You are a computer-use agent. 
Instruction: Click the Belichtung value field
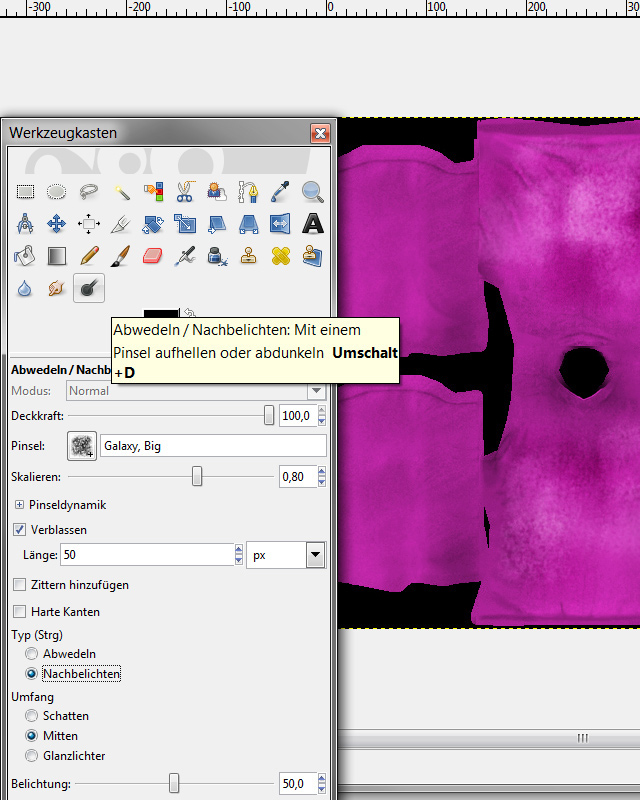click(297, 784)
